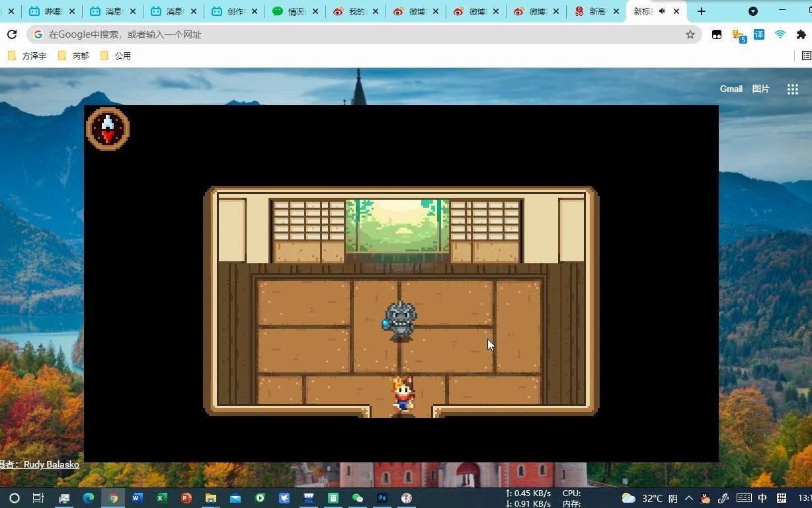Launch Microsoft Edge from the taskbar
Viewport: 812px width, 508px height.
(89, 498)
